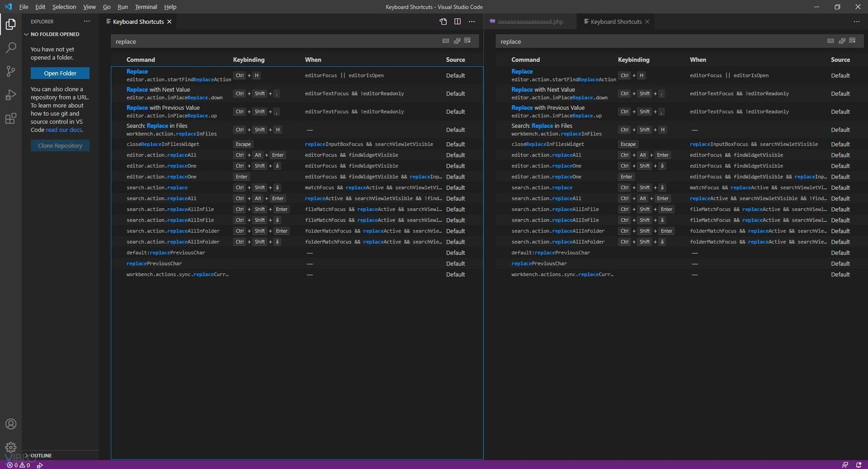Image resolution: width=868 pixels, height=469 pixels.
Task: Open Explorer views and more actions menu
Action: [87, 22]
